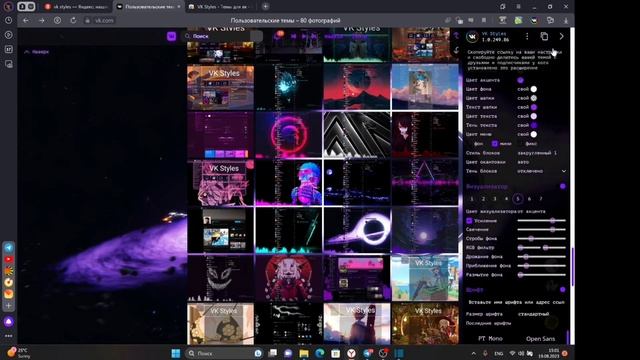The height and width of the screenshot is (360, 640).
Task: Select visualizer preset 3
Action: [495, 199]
